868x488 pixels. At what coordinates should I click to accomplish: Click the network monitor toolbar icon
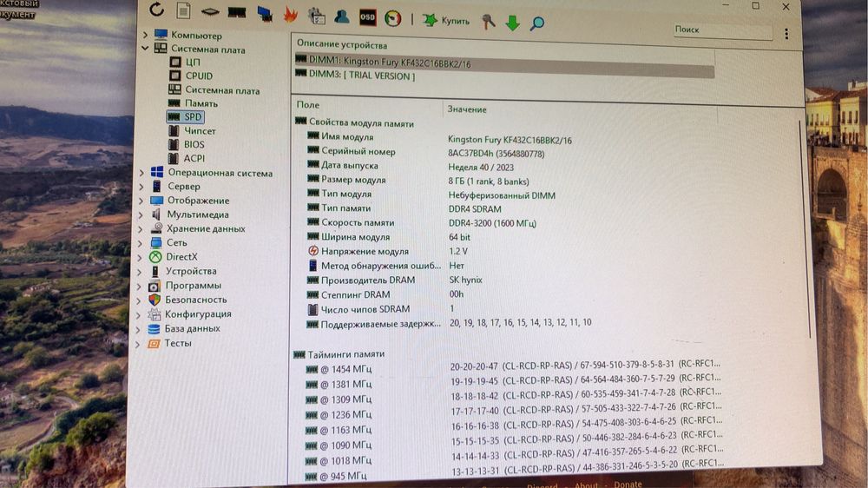[265, 14]
